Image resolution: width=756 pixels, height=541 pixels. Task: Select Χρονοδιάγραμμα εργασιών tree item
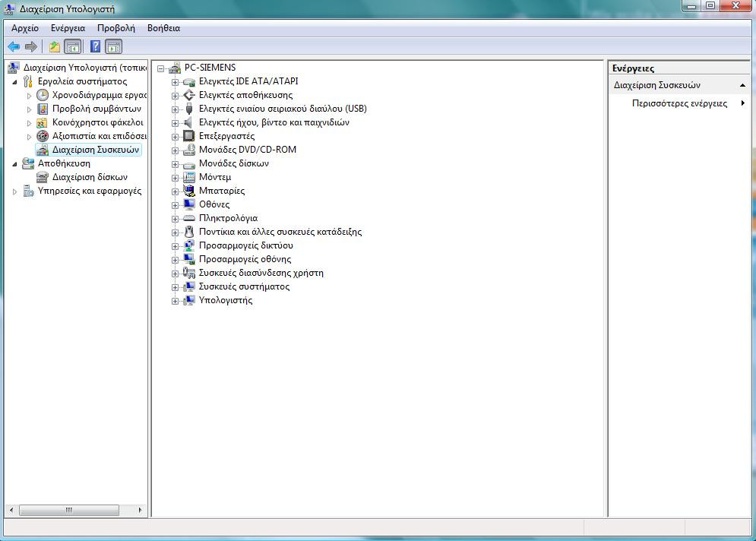pyautogui.click(x=100, y=95)
